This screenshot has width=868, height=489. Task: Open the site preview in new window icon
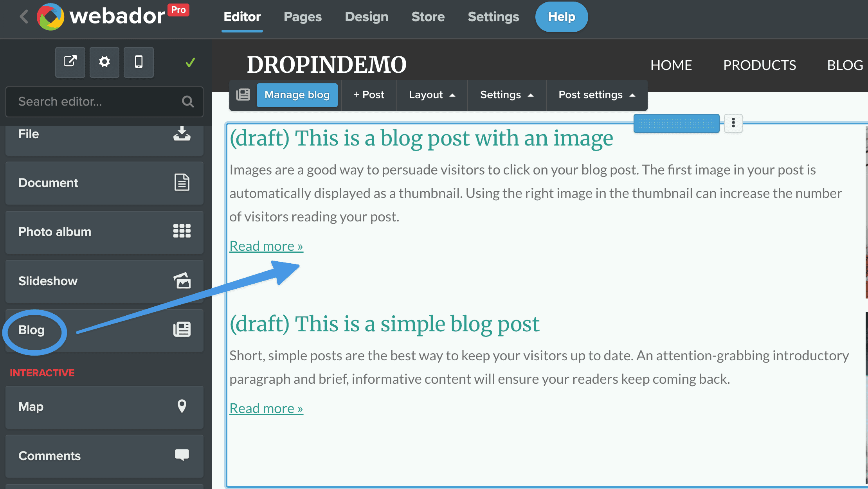tap(70, 62)
